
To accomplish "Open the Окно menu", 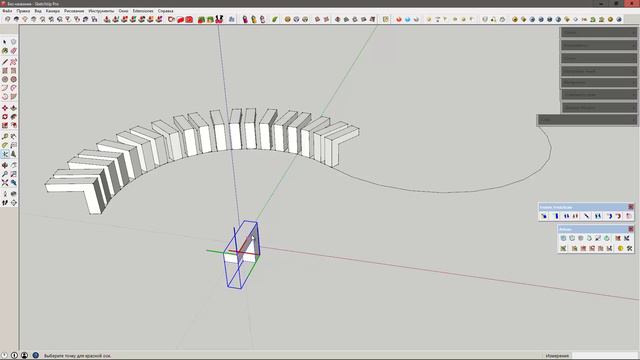I will [x=123, y=11].
